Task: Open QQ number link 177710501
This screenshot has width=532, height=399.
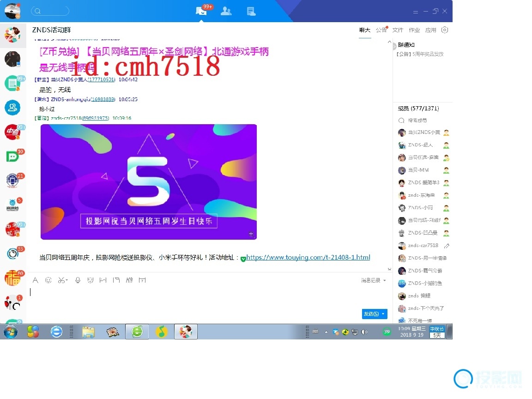Action: click(x=102, y=80)
